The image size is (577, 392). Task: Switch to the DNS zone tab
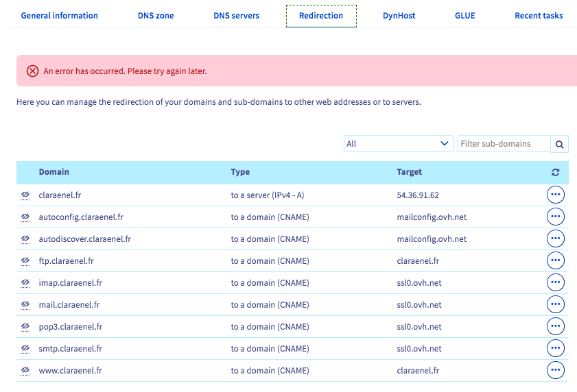point(156,16)
